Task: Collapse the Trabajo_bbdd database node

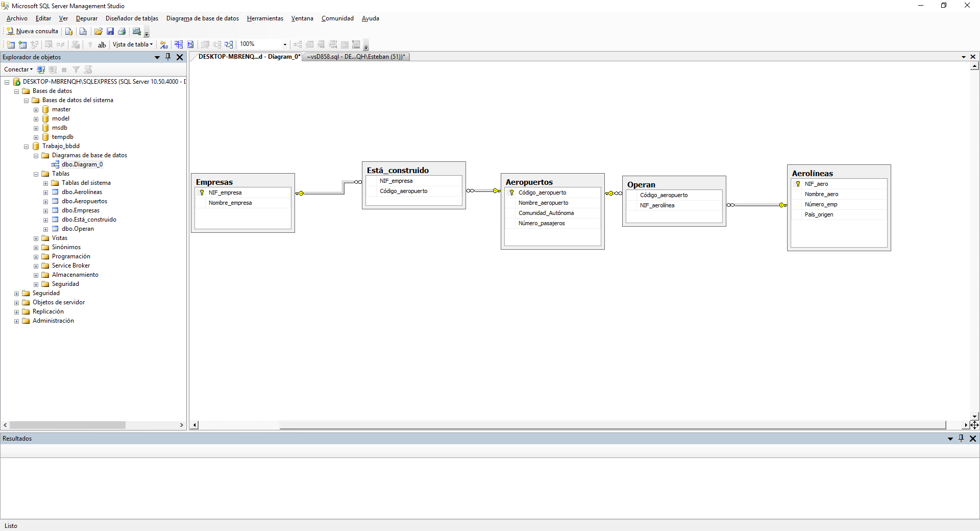Action: click(x=26, y=147)
